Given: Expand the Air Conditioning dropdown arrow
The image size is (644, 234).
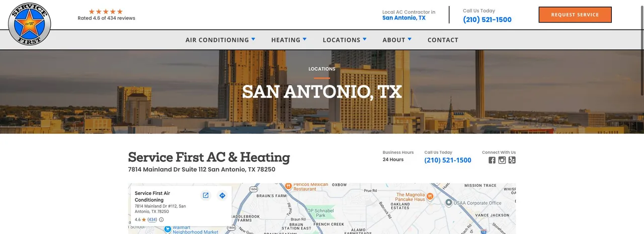Looking at the screenshot, I should (253, 39).
